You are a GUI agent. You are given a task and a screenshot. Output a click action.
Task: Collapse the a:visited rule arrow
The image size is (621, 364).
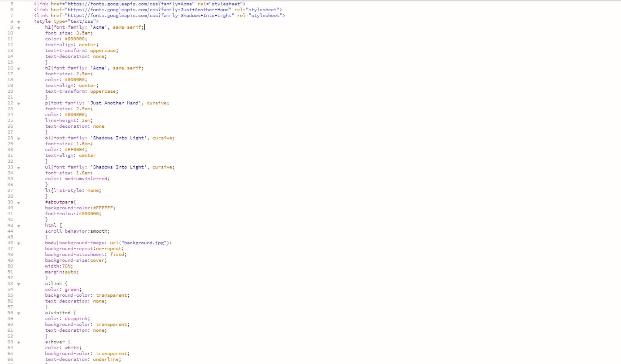[x=19, y=313]
